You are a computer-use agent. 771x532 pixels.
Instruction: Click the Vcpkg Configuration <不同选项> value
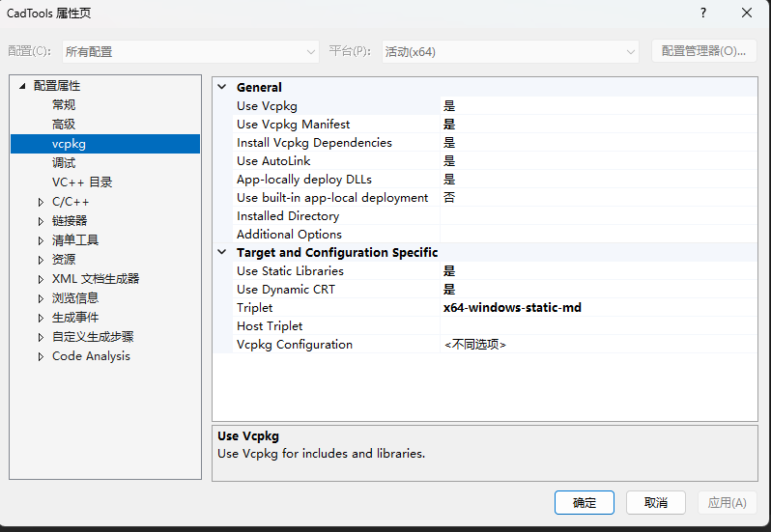click(x=475, y=345)
